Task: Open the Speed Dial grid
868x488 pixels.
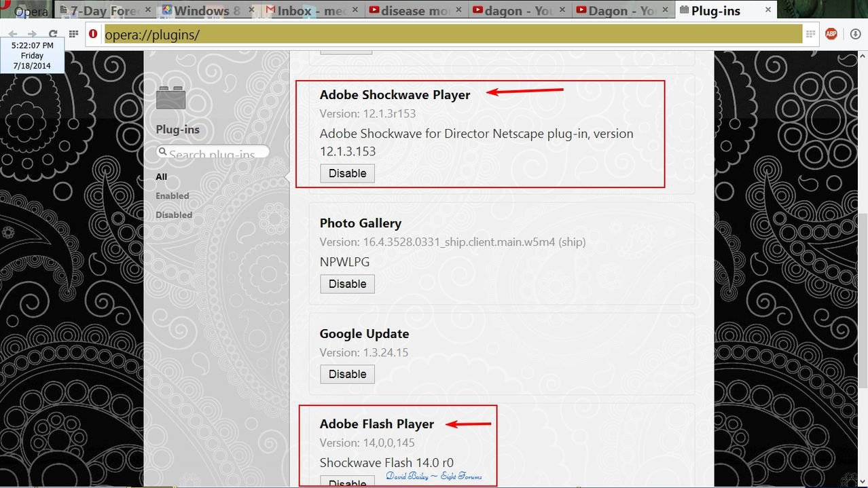Action: pyautogui.click(x=73, y=33)
